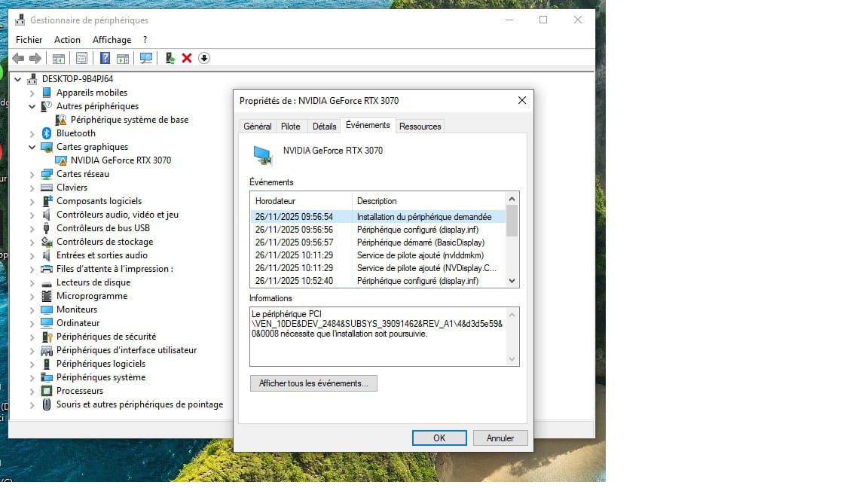Click the Show/Hide console tree toolbar icon
Image resolution: width=868 pixels, height=488 pixels.
(59, 58)
